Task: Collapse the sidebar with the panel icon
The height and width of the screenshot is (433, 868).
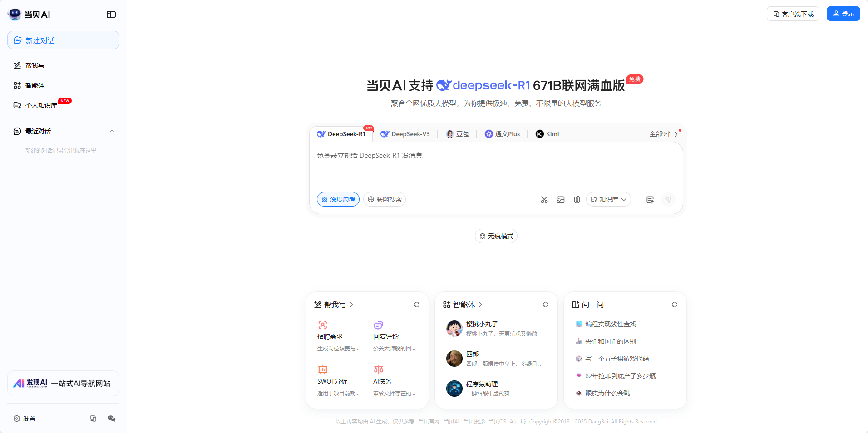Action: (x=111, y=15)
